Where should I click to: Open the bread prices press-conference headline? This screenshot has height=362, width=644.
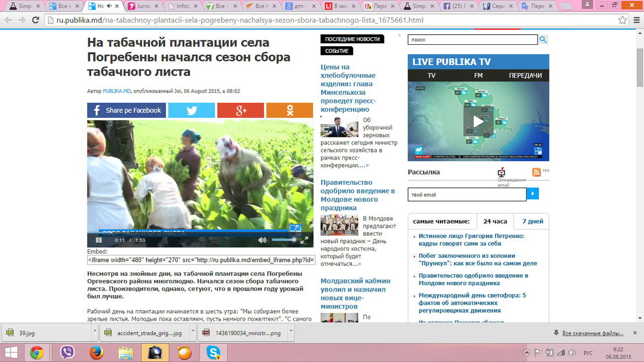click(x=348, y=88)
